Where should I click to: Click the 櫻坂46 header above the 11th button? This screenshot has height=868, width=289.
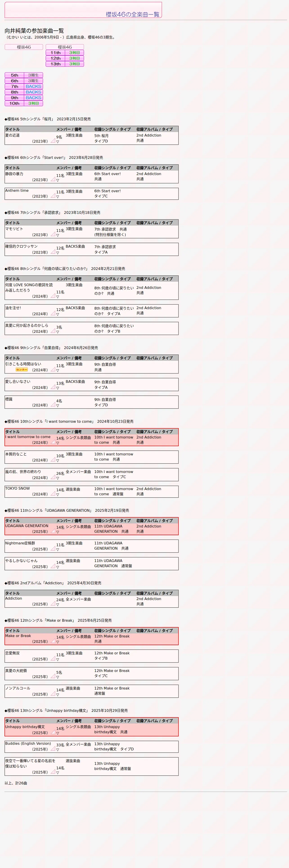[65, 47]
